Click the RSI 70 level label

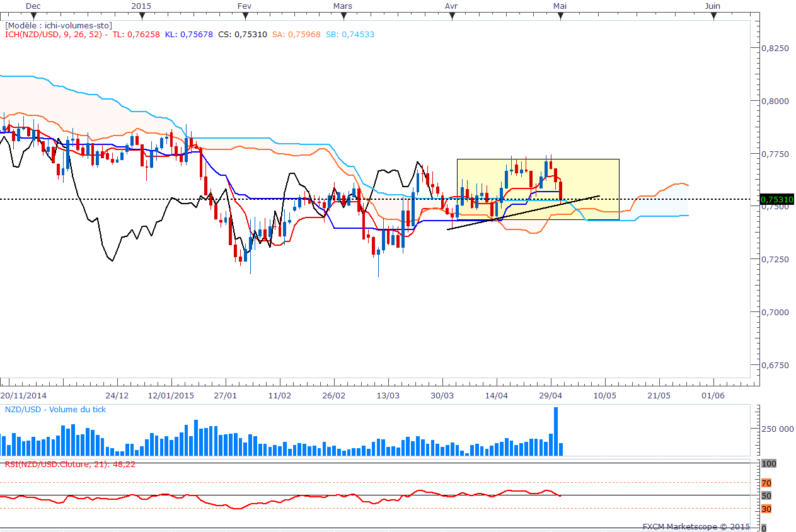click(x=766, y=483)
